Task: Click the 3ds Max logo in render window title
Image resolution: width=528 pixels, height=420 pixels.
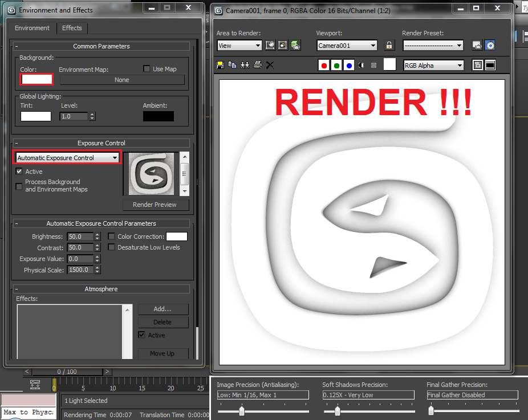Action: pyautogui.click(x=218, y=11)
